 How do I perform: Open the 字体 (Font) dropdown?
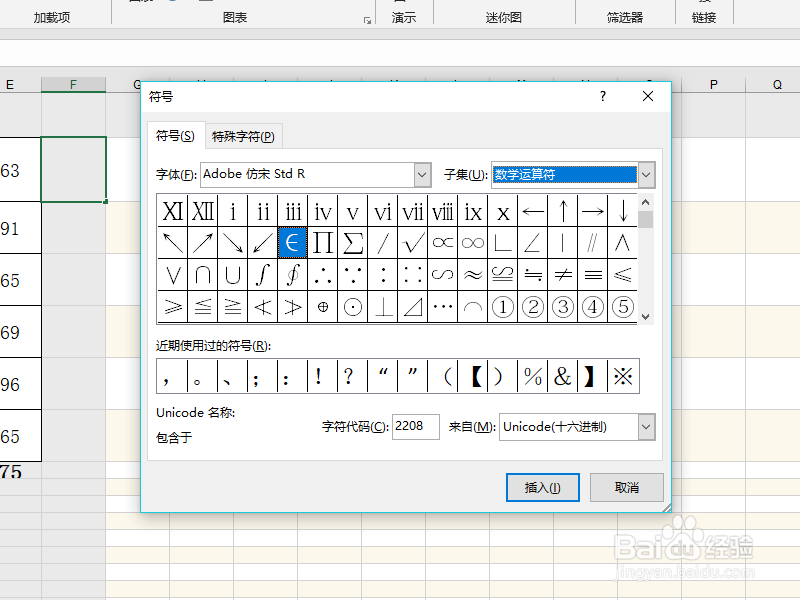click(x=422, y=174)
